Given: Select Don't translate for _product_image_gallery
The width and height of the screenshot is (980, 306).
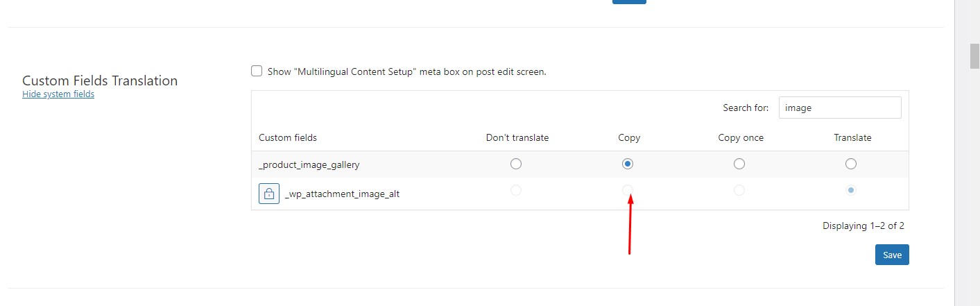Looking at the screenshot, I should pos(516,164).
